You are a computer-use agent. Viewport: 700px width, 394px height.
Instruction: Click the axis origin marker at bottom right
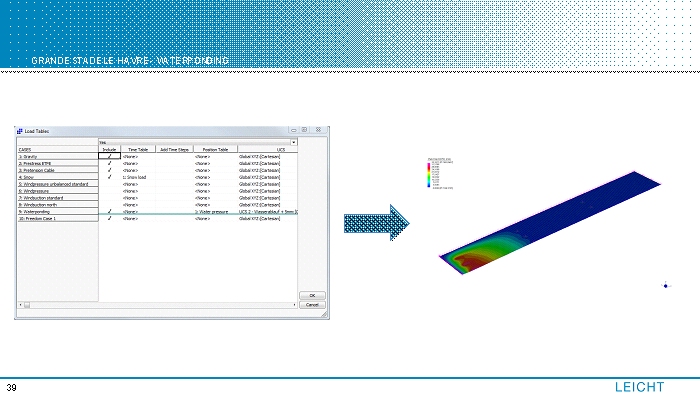tap(666, 286)
